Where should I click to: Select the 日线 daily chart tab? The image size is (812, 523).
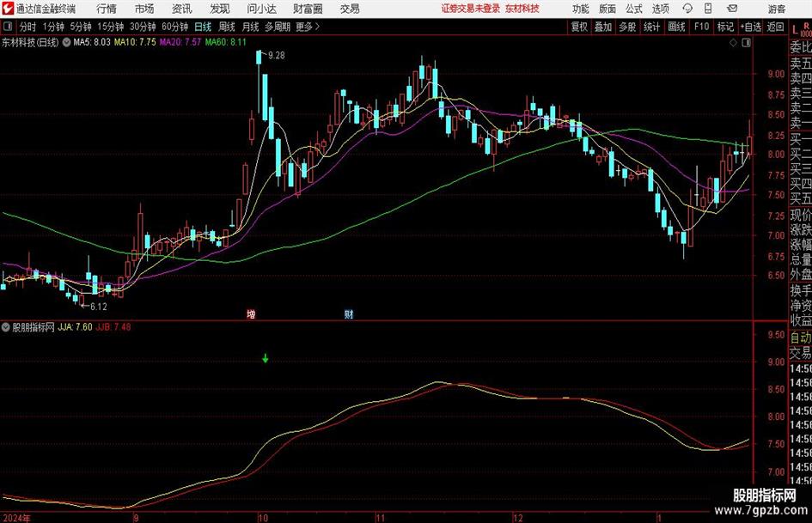[203, 27]
